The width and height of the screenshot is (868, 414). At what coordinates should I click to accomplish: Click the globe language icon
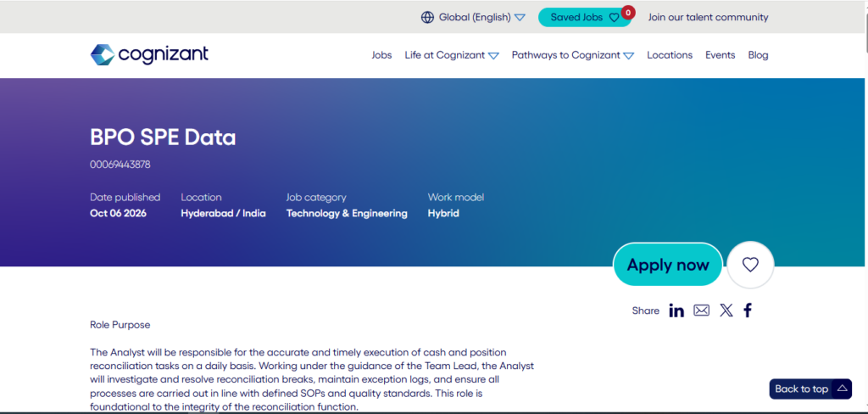(427, 17)
